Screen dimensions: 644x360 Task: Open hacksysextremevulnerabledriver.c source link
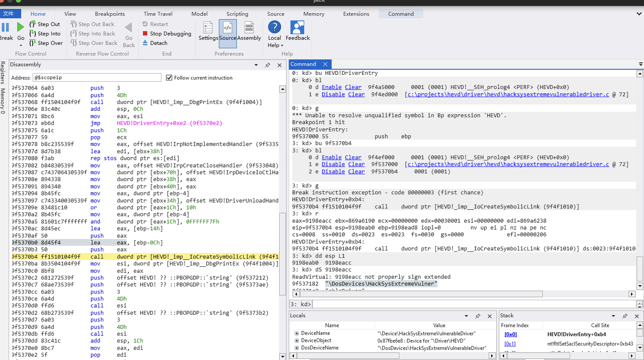(x=508, y=164)
